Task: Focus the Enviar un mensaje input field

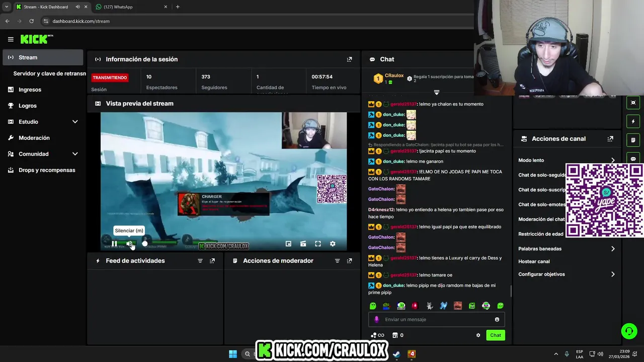Action: point(437,319)
